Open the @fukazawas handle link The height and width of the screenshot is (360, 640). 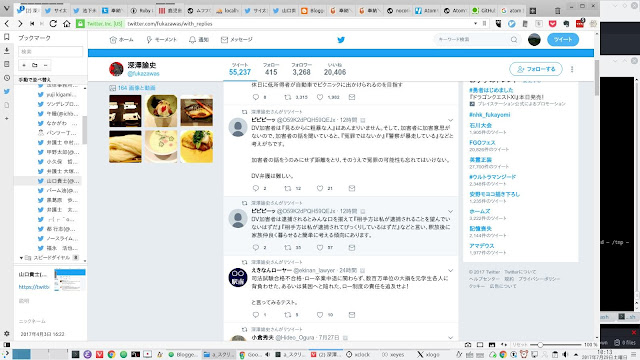[143, 74]
